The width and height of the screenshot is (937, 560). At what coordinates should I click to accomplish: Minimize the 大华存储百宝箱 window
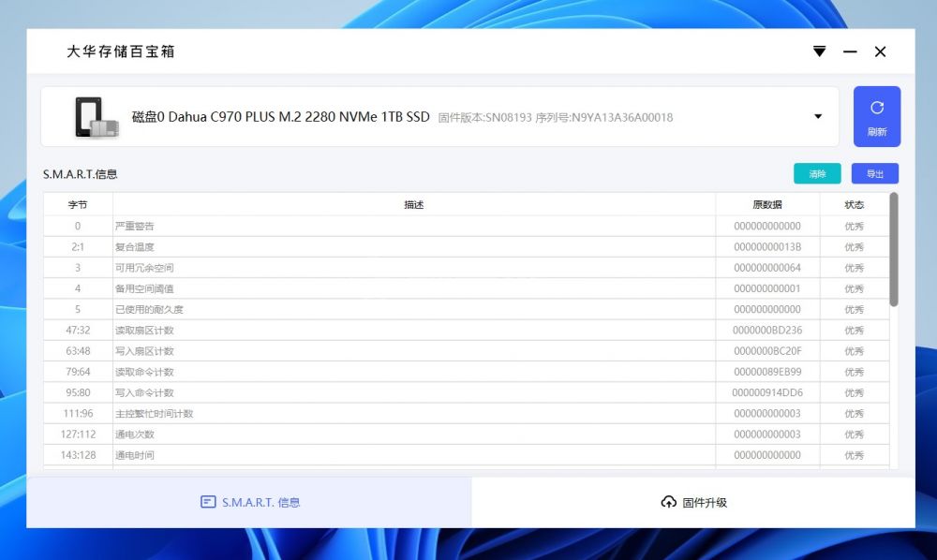click(850, 52)
